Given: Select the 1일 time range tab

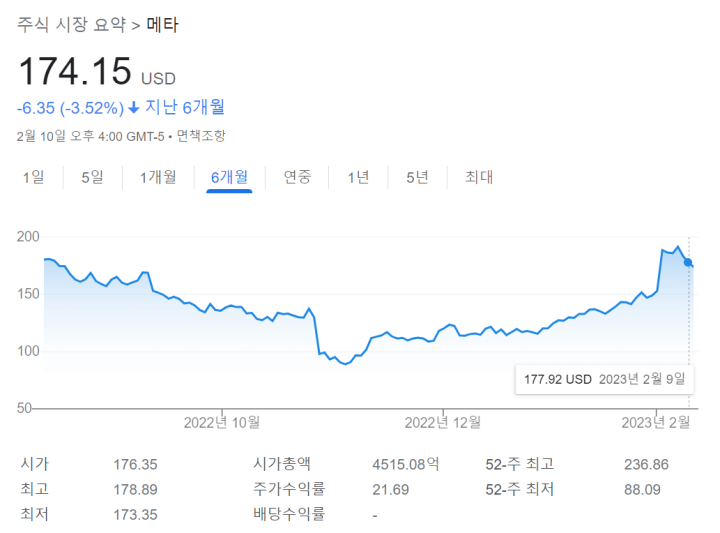Looking at the screenshot, I should pyautogui.click(x=34, y=177).
